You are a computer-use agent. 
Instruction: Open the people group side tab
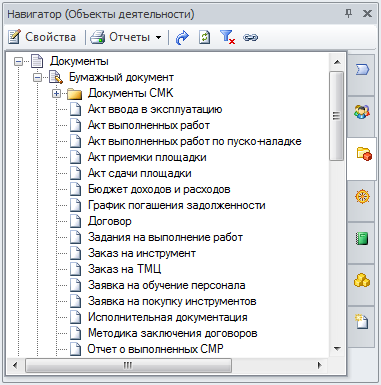(x=362, y=112)
